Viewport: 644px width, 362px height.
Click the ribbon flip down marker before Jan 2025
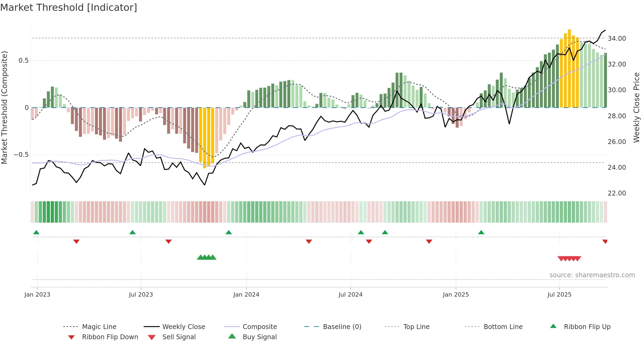pyautogui.click(x=429, y=242)
